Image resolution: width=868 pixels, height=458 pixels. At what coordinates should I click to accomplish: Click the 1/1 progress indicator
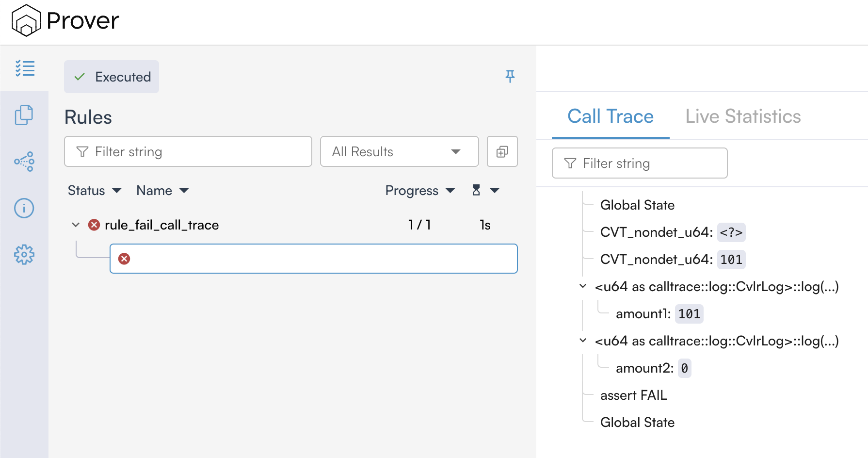point(420,225)
